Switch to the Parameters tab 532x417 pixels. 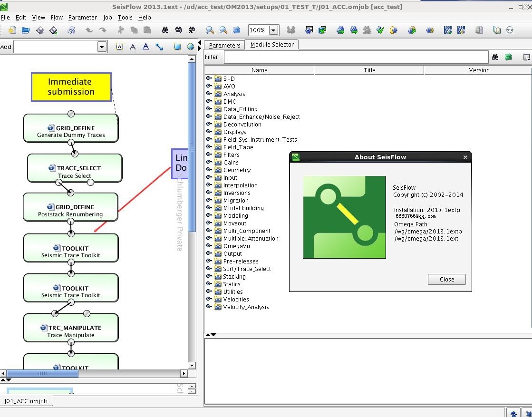[x=224, y=45]
